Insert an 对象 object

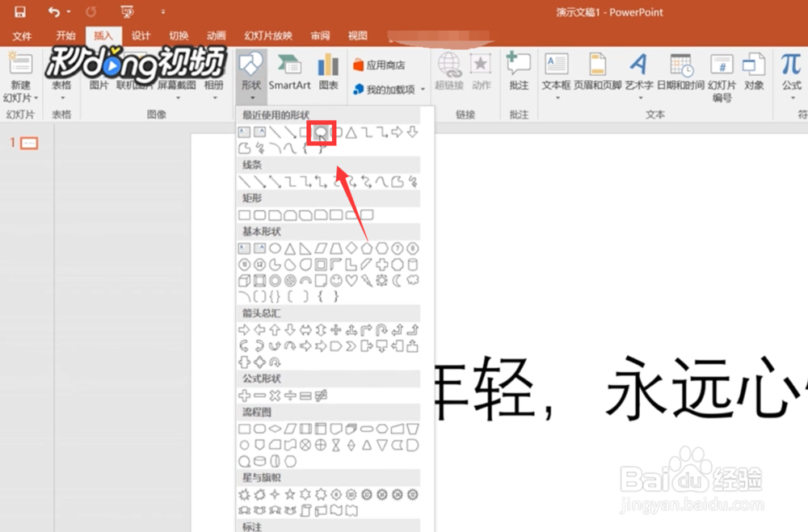click(x=754, y=72)
